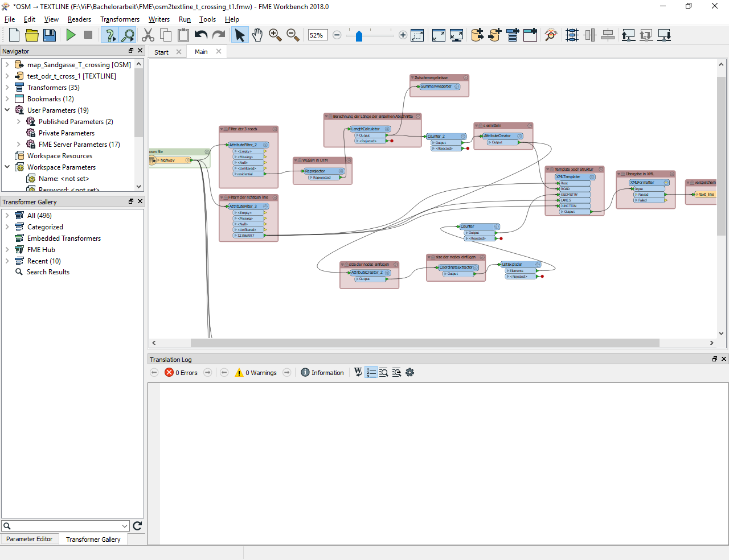Select Workspace Resources tree item

[60, 156]
